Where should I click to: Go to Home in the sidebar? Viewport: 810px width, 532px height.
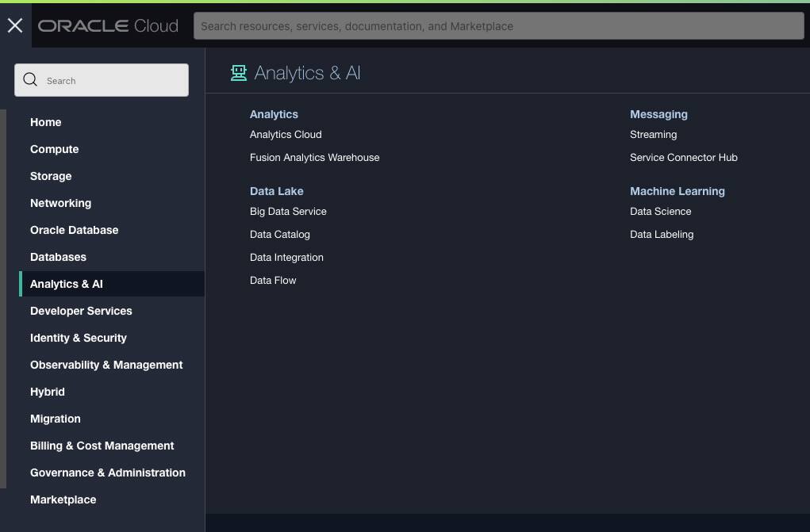pyautogui.click(x=45, y=122)
